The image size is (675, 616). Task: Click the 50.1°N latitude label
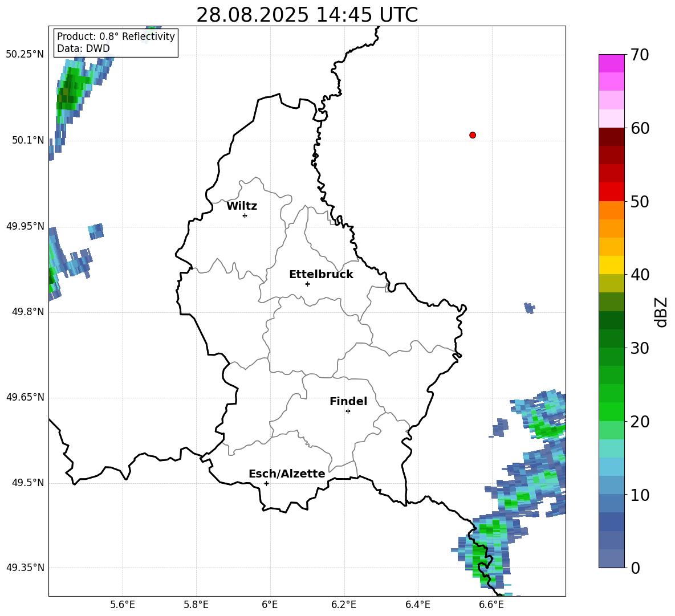click(28, 140)
